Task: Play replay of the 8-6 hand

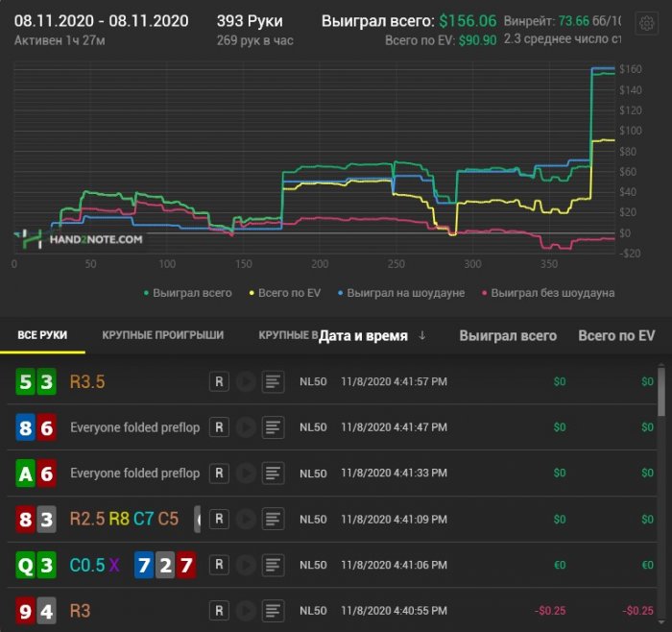Action: click(246, 427)
